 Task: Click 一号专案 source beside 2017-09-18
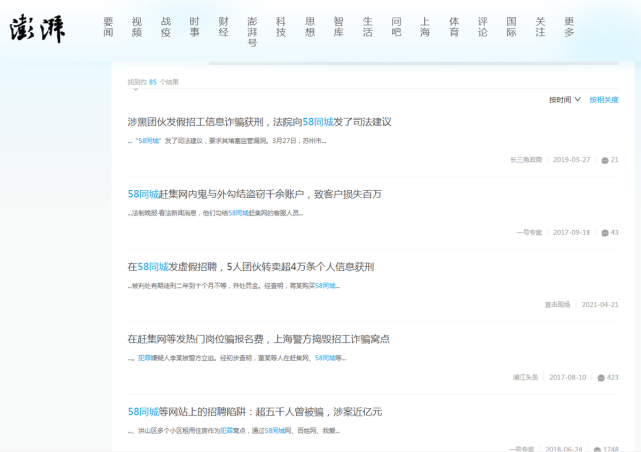click(529, 233)
